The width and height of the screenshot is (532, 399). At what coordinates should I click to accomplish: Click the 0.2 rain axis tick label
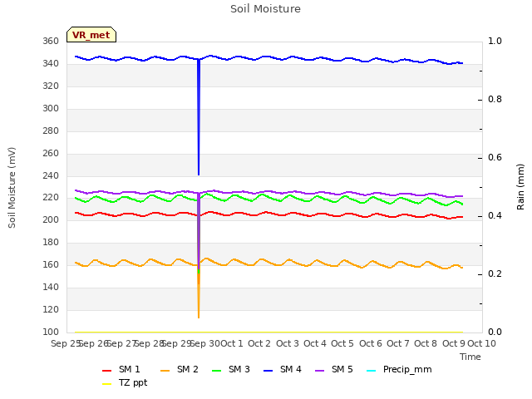click(x=495, y=273)
